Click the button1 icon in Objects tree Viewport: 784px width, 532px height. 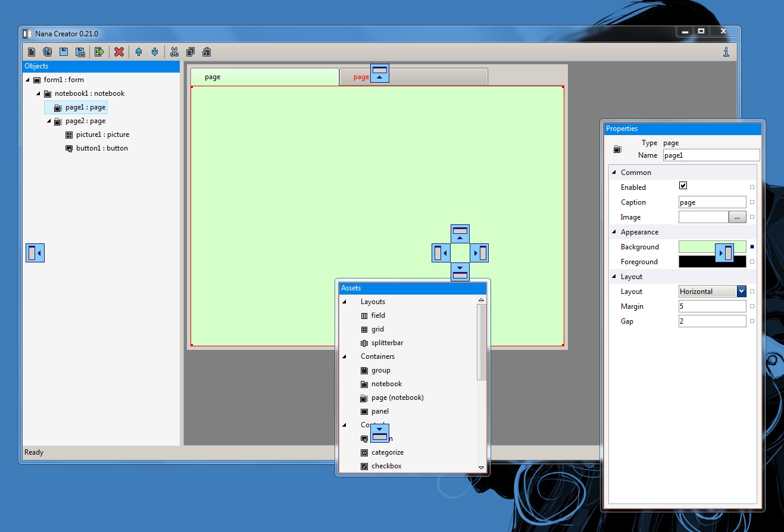pos(69,148)
